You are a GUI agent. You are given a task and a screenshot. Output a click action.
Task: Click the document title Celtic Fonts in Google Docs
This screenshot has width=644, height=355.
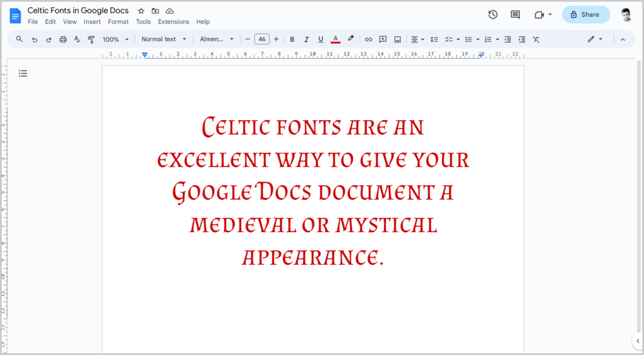(x=78, y=10)
